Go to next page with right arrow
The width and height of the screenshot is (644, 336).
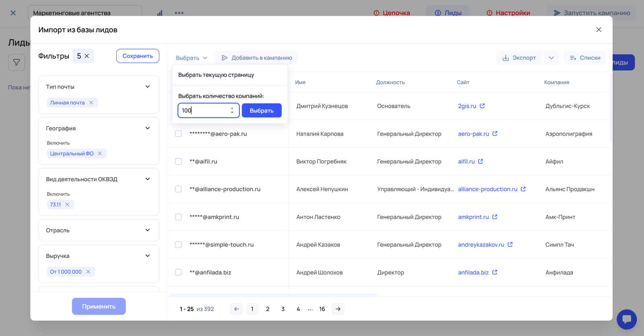click(338, 309)
